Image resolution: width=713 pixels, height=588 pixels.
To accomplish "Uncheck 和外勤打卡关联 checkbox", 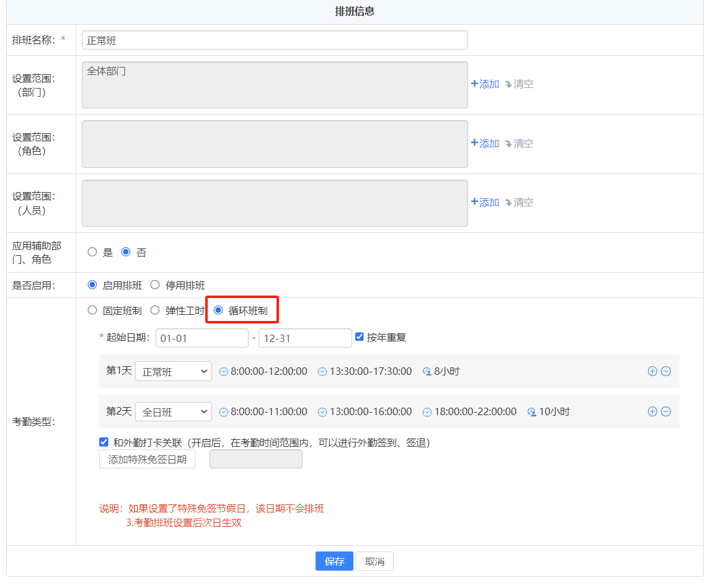I will (104, 442).
